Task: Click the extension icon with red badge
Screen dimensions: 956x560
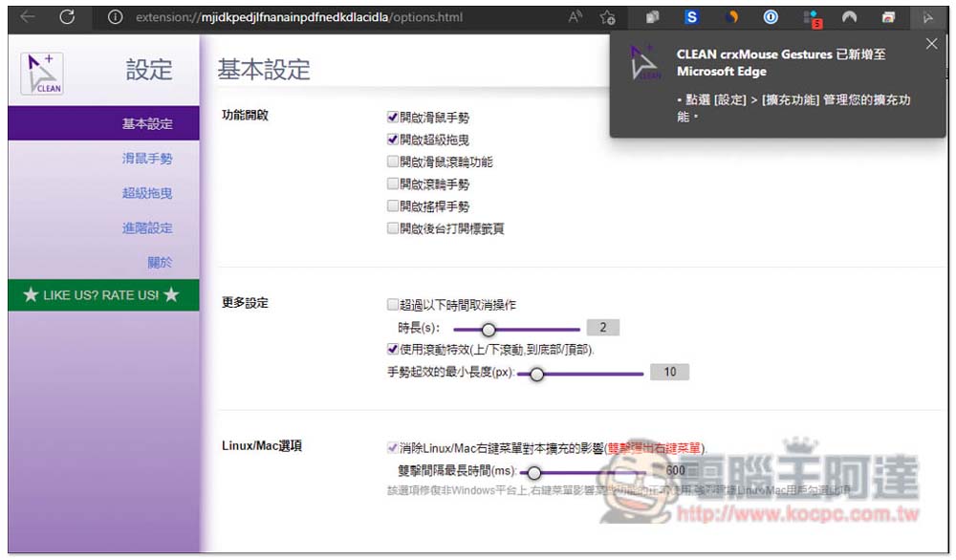Action: [x=812, y=19]
